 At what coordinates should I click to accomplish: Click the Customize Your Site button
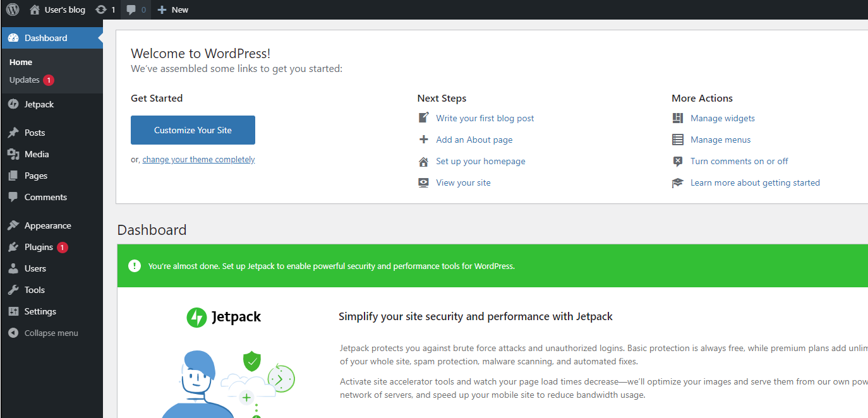(193, 130)
